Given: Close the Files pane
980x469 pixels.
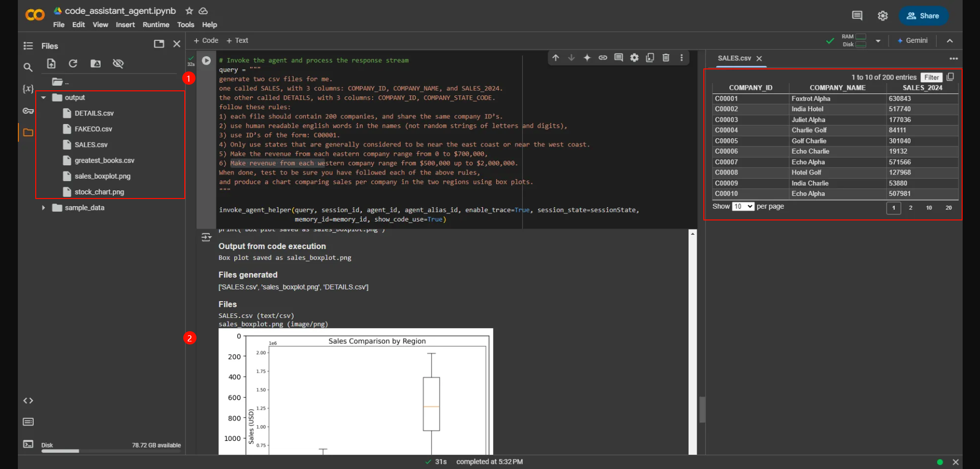Looking at the screenshot, I should click(177, 44).
